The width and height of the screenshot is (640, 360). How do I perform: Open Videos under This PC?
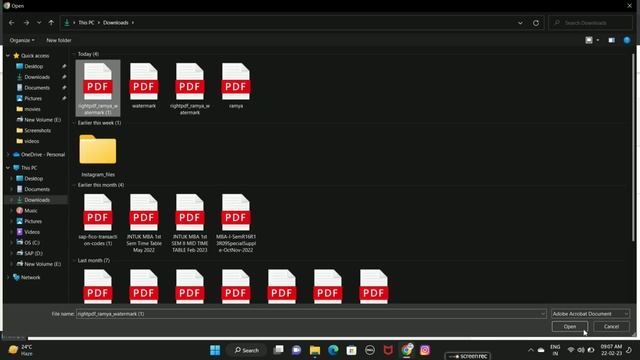(31, 232)
